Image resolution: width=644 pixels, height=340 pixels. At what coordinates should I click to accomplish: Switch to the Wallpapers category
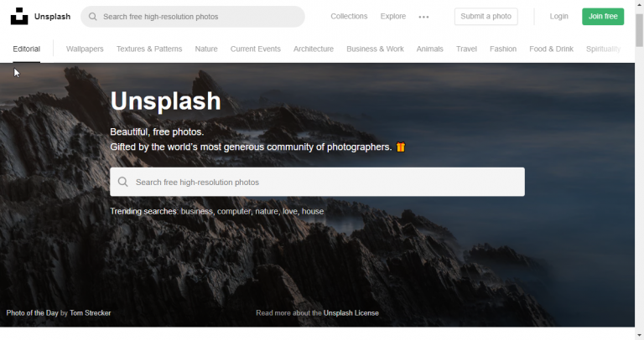click(85, 49)
